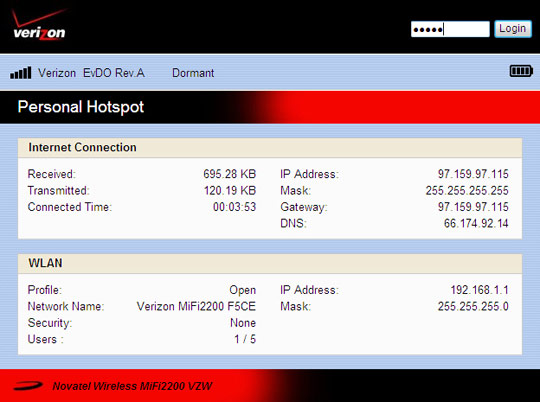The image size is (540, 402).
Task: Click the Users label
Action: click(45, 340)
